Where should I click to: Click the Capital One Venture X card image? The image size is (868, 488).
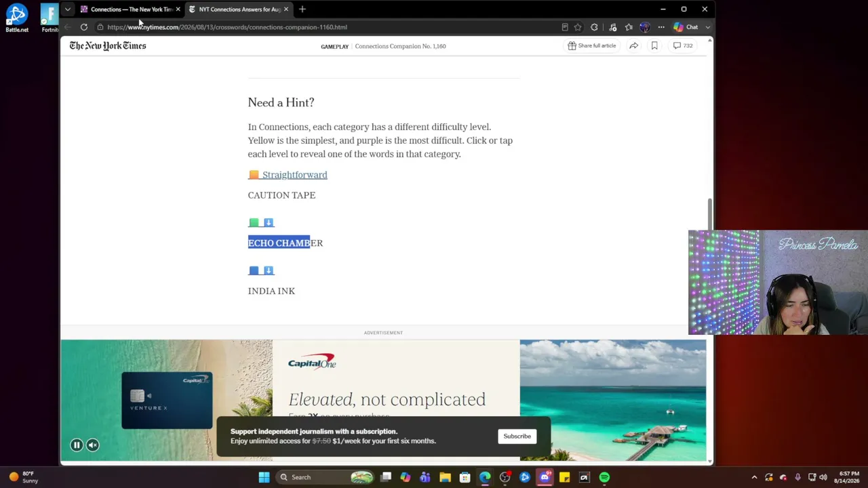pyautogui.click(x=167, y=400)
